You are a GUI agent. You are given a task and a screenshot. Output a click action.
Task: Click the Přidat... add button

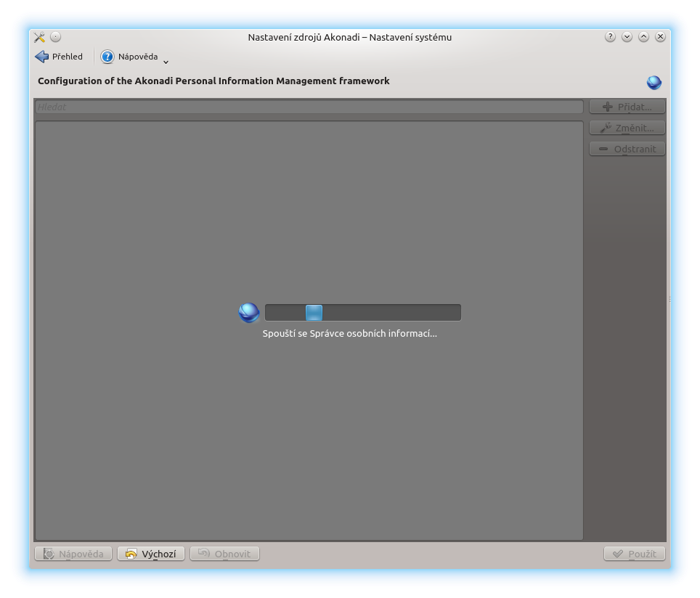click(627, 107)
